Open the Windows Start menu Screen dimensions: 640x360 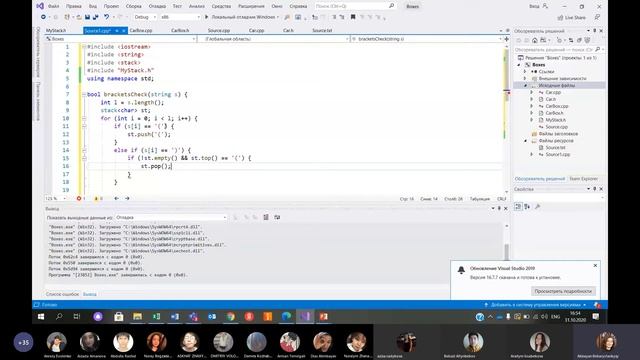41,316
